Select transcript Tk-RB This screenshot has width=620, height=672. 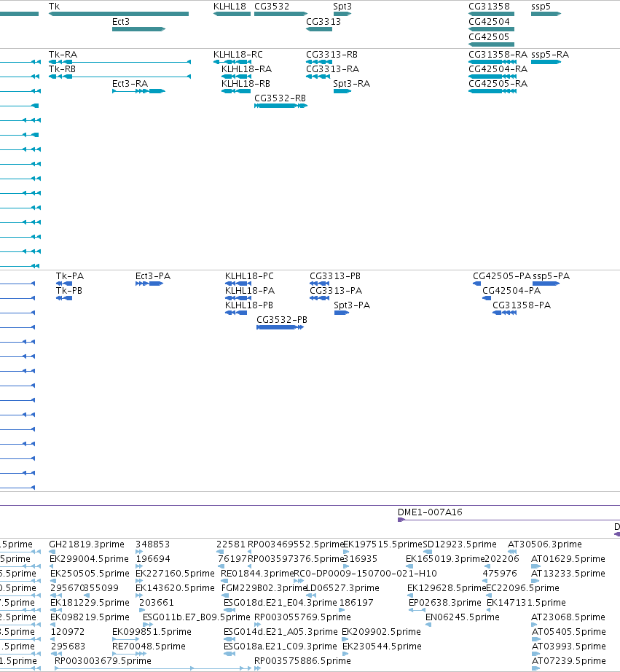119,77
